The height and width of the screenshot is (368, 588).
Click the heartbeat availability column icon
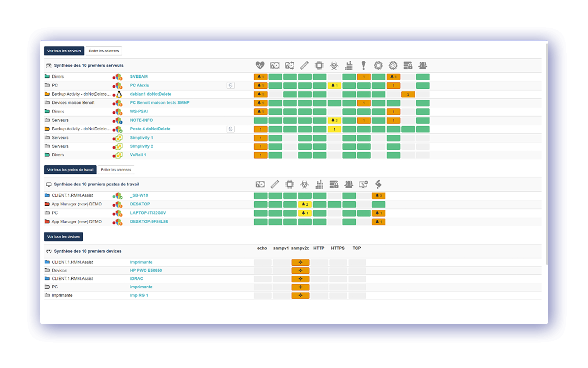point(260,65)
